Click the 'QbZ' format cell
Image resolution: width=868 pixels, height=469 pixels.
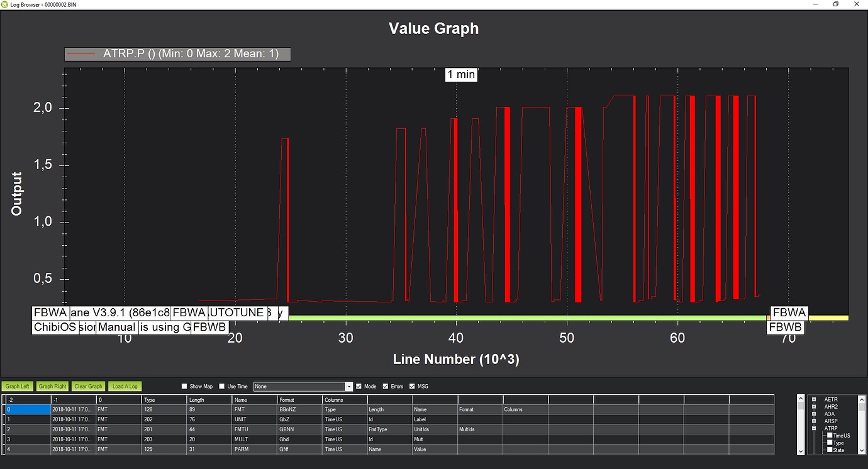coord(299,419)
